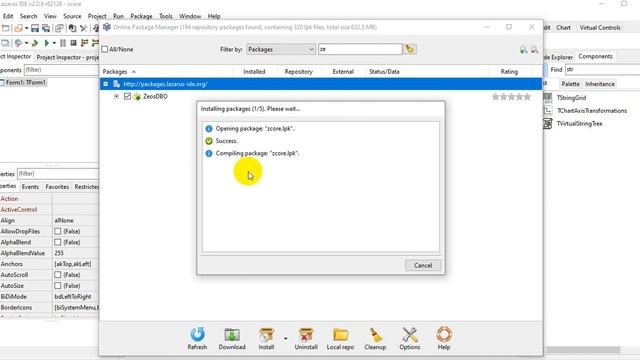Open the build mode dropdown arrow
640x360 pixels.
click(27, 43)
